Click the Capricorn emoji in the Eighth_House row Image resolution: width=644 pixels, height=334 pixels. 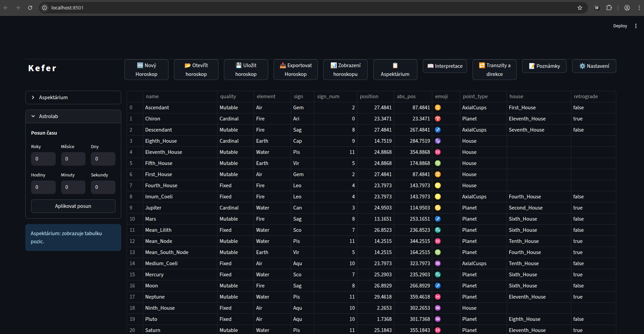(438, 141)
